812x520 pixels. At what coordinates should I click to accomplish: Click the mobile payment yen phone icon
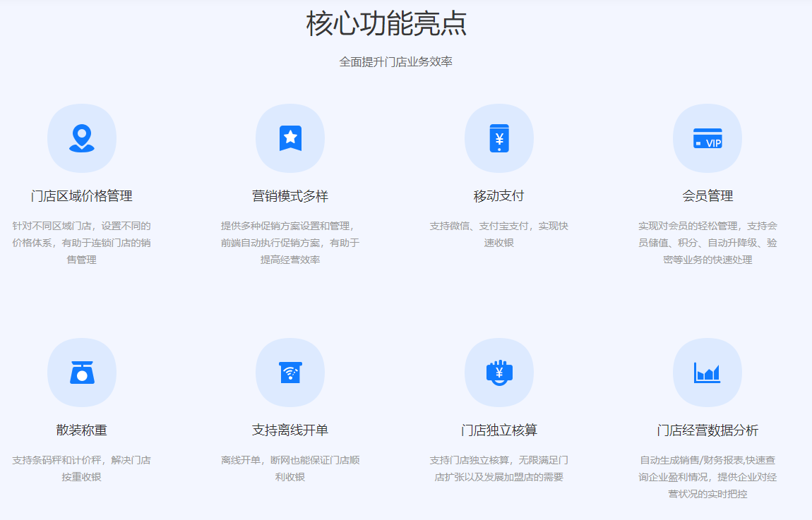(x=499, y=138)
